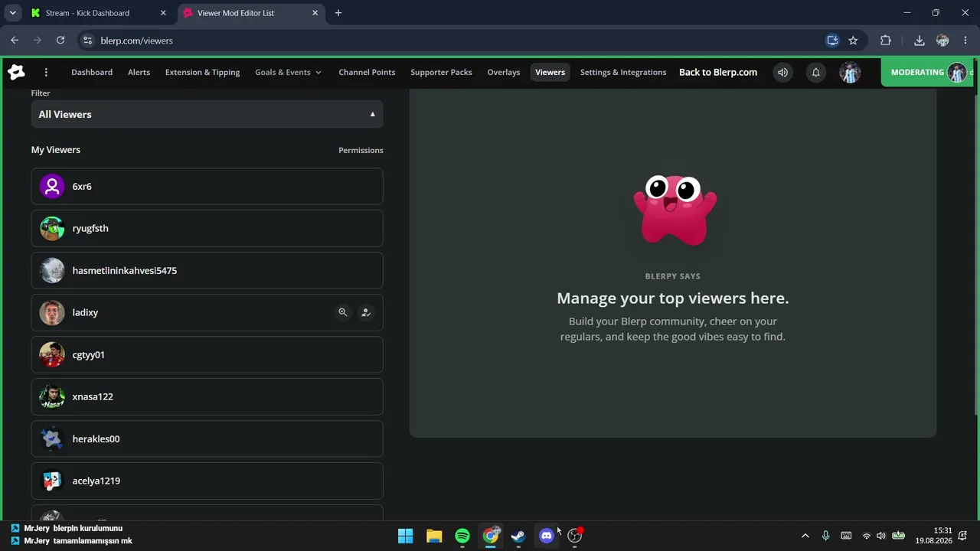Click the green MODERATING button

(927, 73)
